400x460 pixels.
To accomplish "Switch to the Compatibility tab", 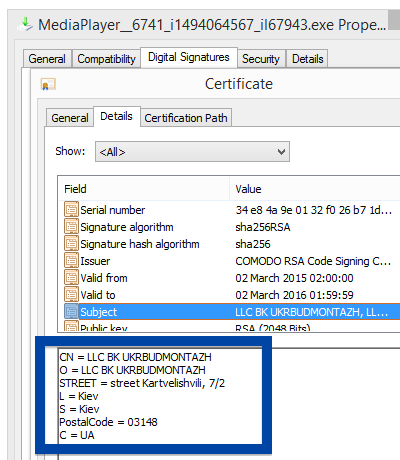I will point(106,59).
